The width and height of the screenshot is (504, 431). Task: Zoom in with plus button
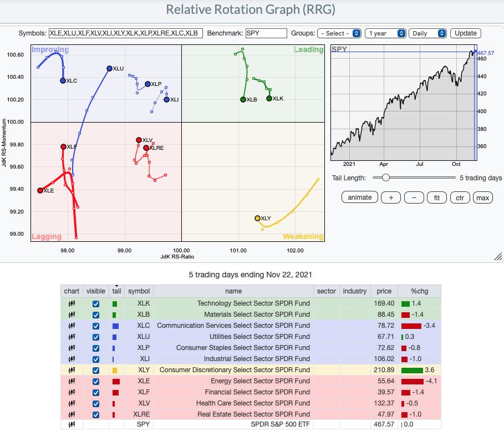pos(391,198)
